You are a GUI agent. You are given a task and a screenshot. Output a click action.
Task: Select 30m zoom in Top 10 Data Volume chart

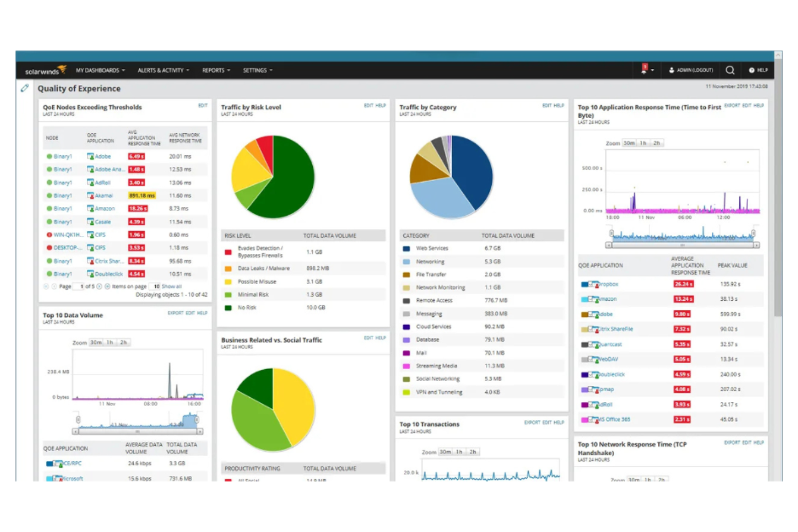[95, 342]
